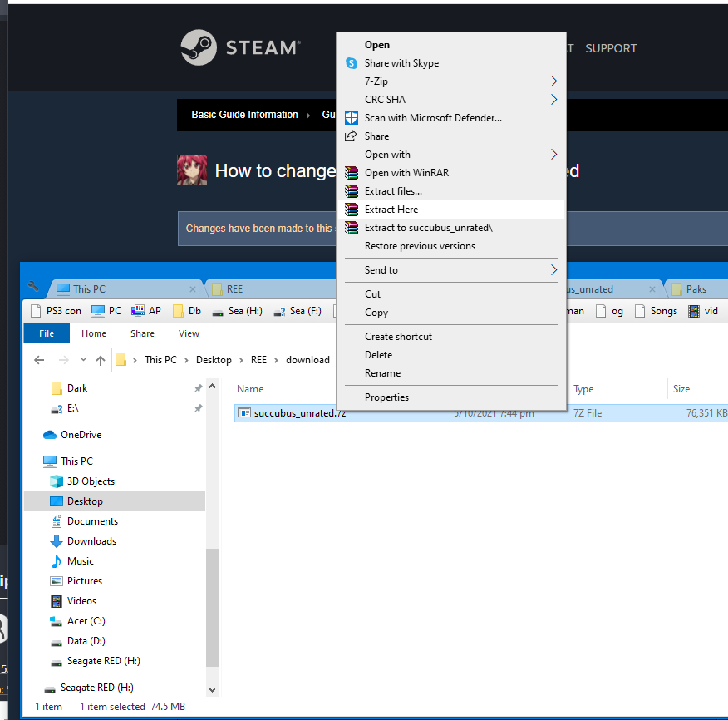Click the OneDrive cloud icon in the sidebar

(49, 435)
